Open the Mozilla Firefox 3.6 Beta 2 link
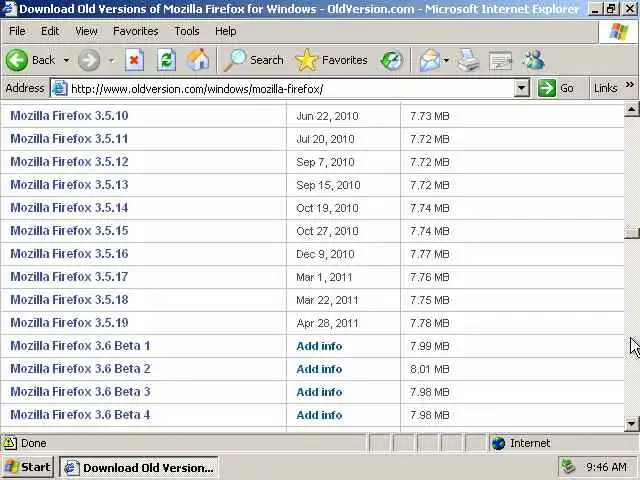The height and width of the screenshot is (480, 640). [80, 369]
